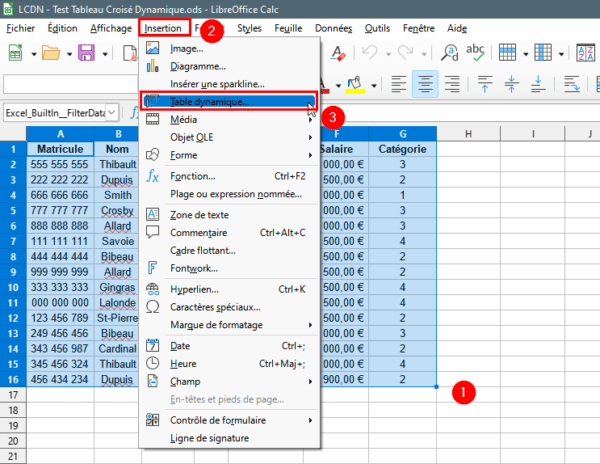Open the Feuille menu

coord(288,28)
